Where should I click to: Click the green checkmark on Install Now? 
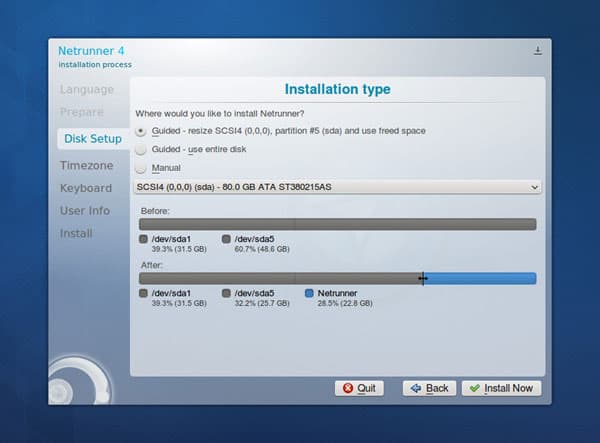474,388
